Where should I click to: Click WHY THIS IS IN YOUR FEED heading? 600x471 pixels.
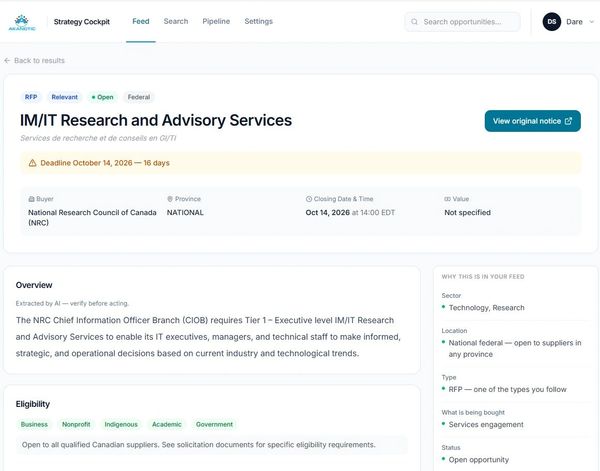(483, 277)
